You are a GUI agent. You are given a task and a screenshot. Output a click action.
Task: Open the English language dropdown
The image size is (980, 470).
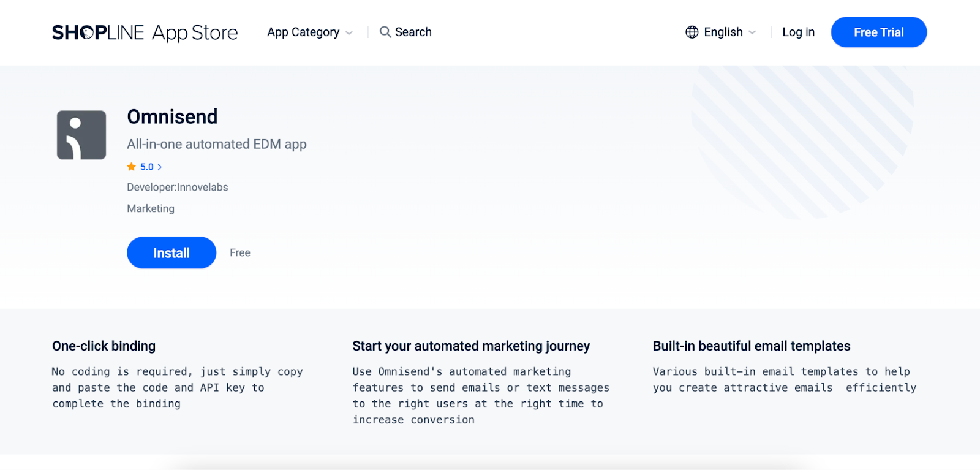tap(723, 32)
